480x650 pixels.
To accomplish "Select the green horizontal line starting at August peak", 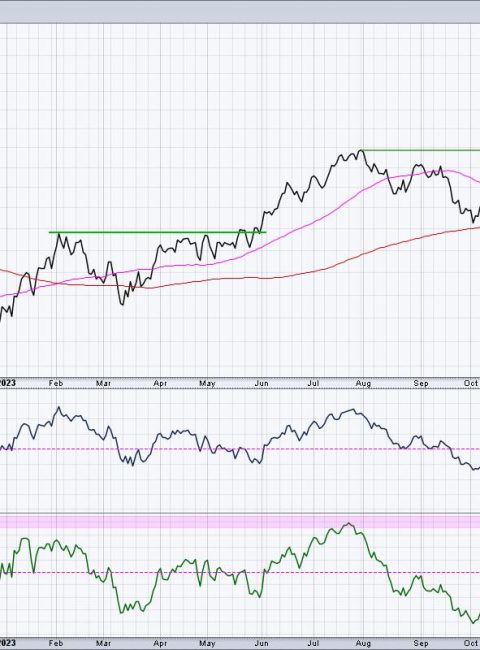I will pos(421,150).
